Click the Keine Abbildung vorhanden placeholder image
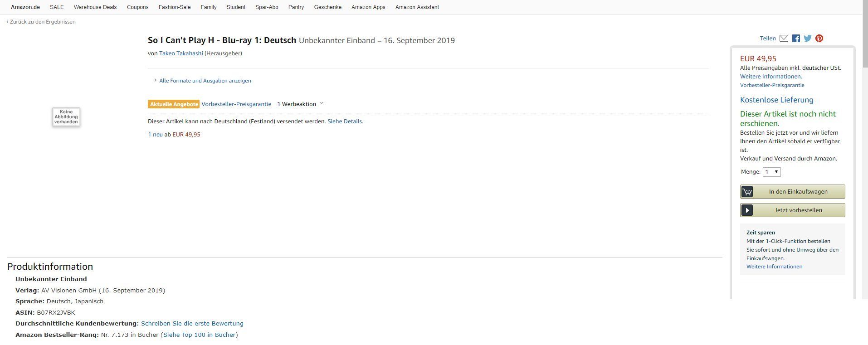Screen dimensions: 868x345 pyautogui.click(x=66, y=117)
